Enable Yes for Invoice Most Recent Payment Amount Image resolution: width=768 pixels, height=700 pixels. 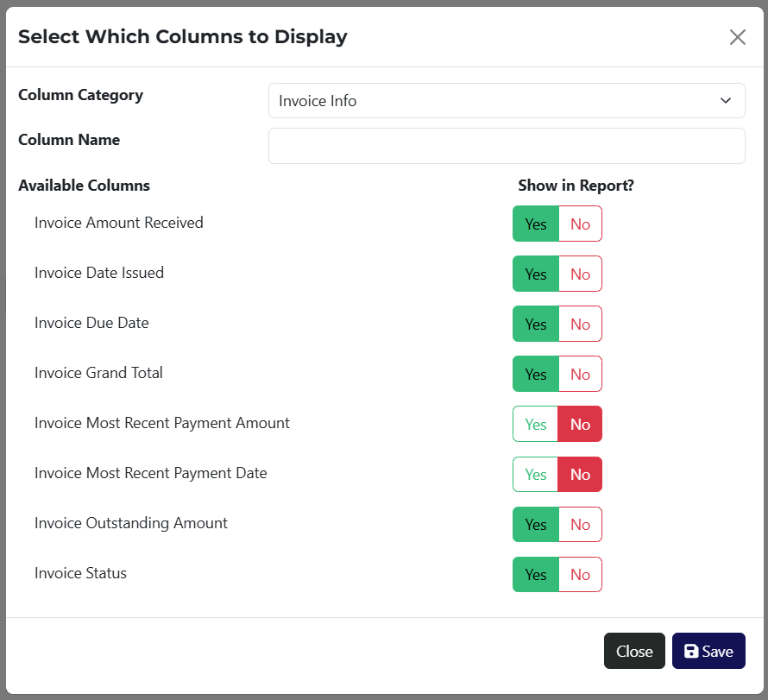pos(536,425)
